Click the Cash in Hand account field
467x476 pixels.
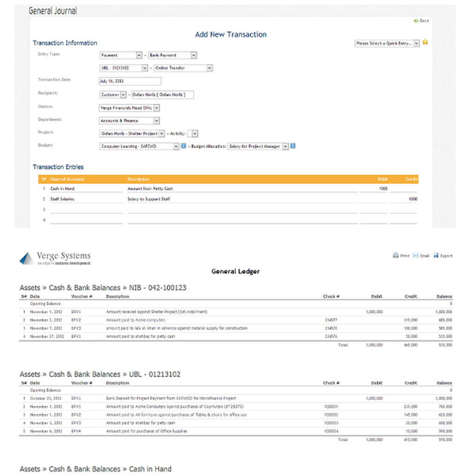[x=86, y=189]
